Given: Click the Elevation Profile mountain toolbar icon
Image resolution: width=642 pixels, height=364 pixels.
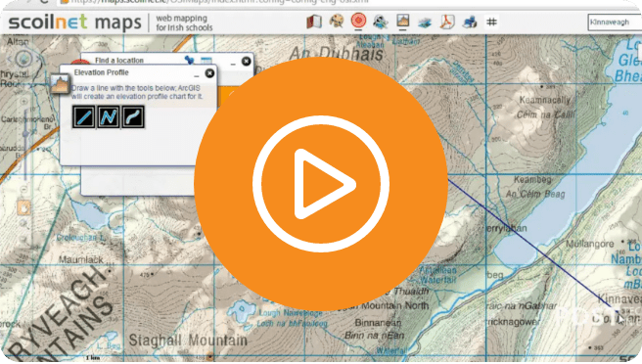Looking at the screenshot, I should (403, 21).
